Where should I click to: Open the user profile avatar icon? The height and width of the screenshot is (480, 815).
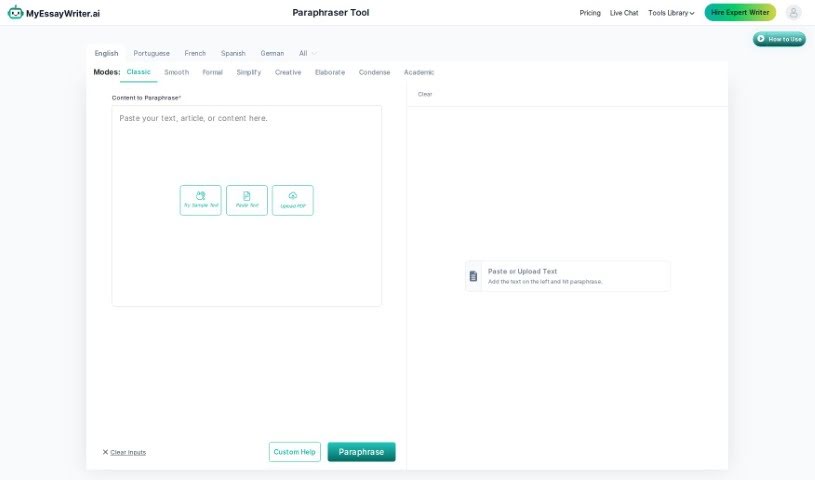tap(793, 13)
